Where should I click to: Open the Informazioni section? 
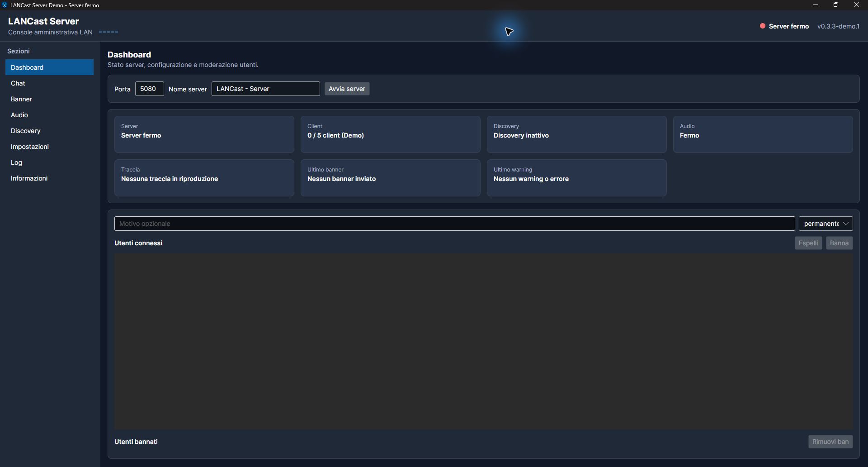tap(49, 178)
